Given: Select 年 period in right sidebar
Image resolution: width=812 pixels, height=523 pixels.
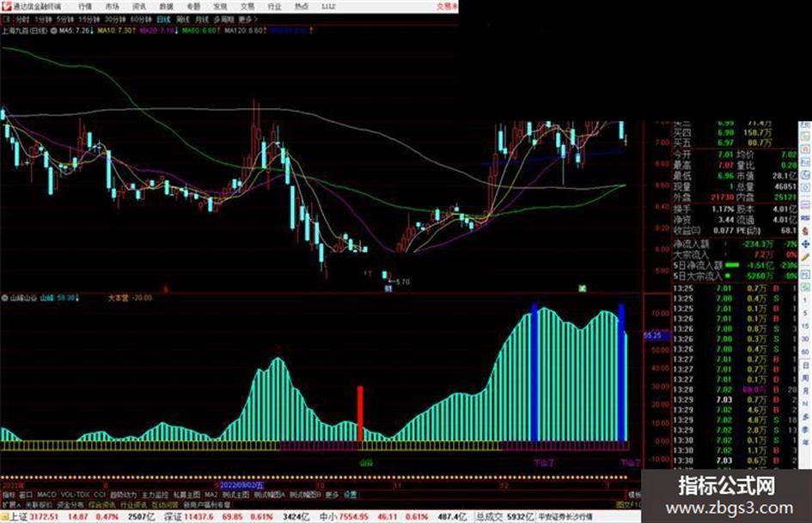Looking at the screenshot, I should click(805, 443).
